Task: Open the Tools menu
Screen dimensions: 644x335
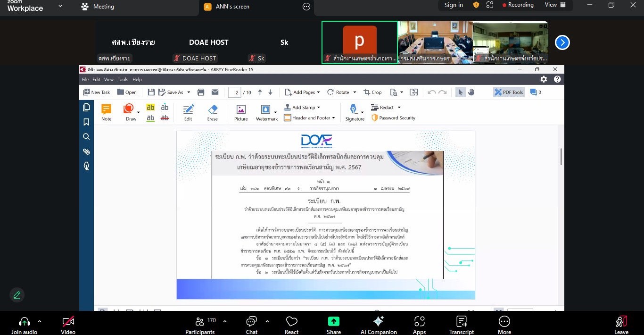Action: coord(123,80)
